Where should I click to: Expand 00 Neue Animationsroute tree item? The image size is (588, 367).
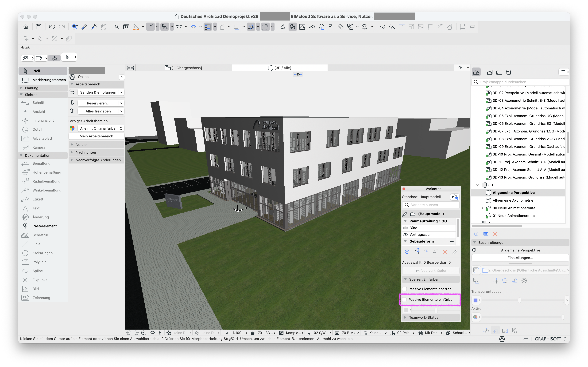coord(482,208)
